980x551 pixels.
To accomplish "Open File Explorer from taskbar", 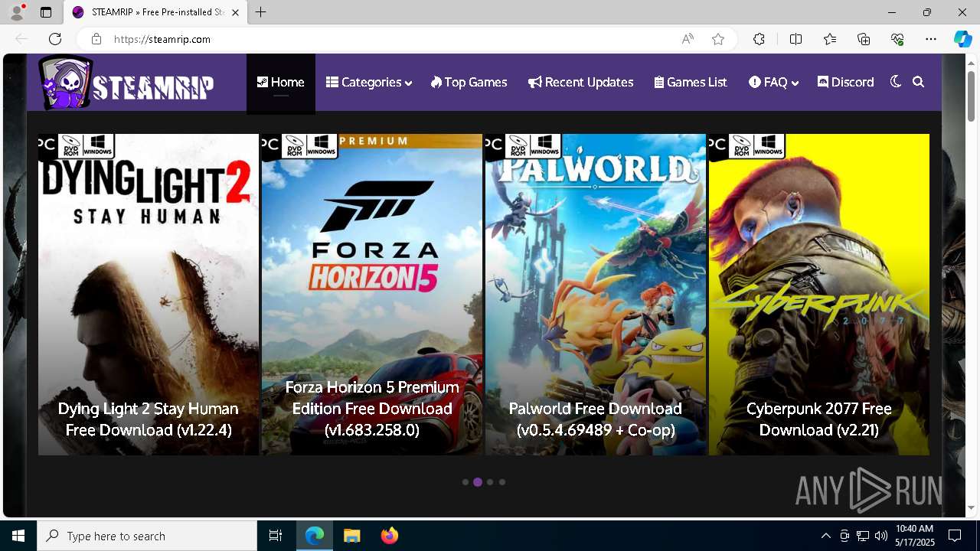I will tap(351, 536).
